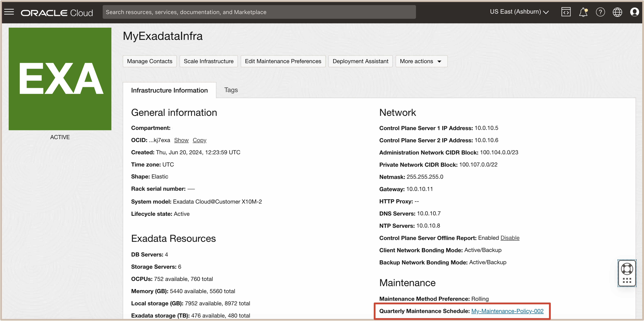Expand the More actions dropdown
Viewport: 644px width, 321px height.
(x=421, y=61)
